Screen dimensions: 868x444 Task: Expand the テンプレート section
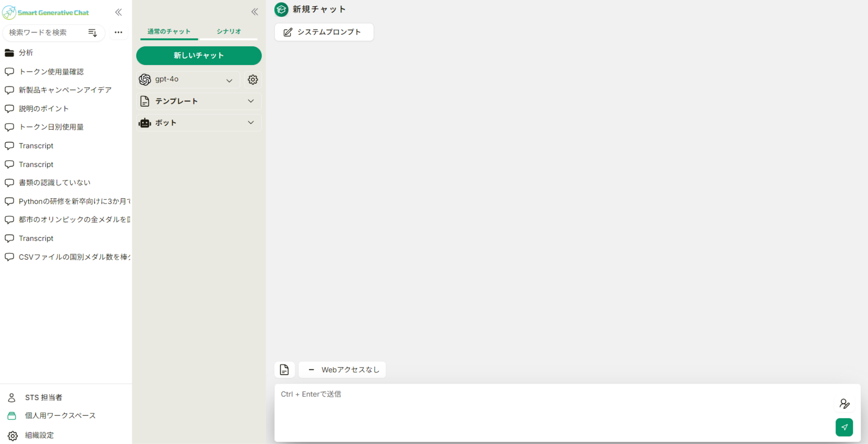coord(199,101)
